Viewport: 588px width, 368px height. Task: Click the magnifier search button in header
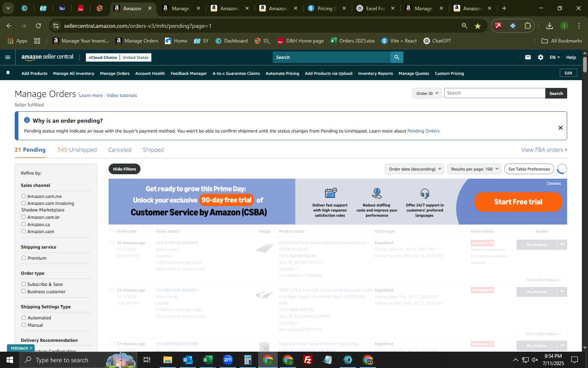pos(396,57)
